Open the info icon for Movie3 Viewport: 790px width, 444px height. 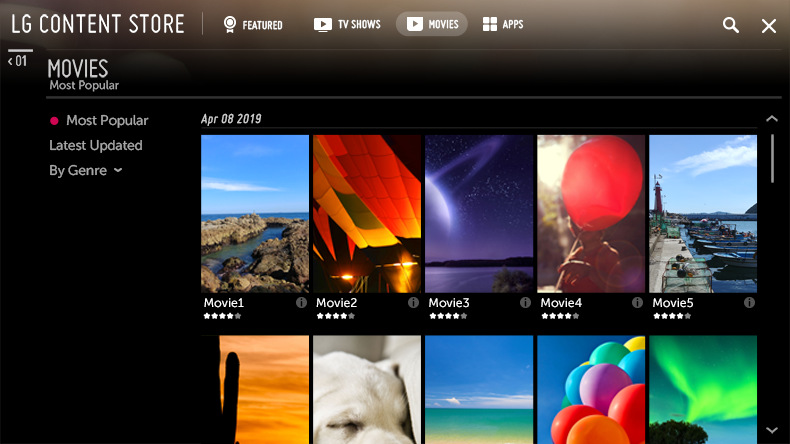(x=525, y=302)
